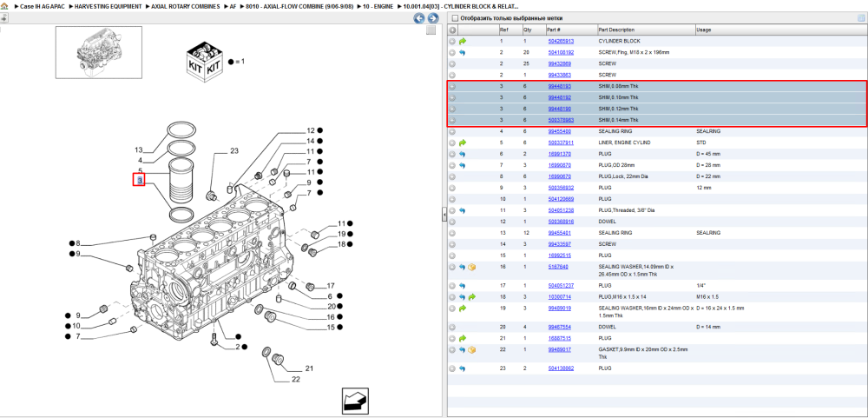868x418 pixels.
Task: Click the 'Part #' column header
Action: pyautogui.click(x=554, y=30)
